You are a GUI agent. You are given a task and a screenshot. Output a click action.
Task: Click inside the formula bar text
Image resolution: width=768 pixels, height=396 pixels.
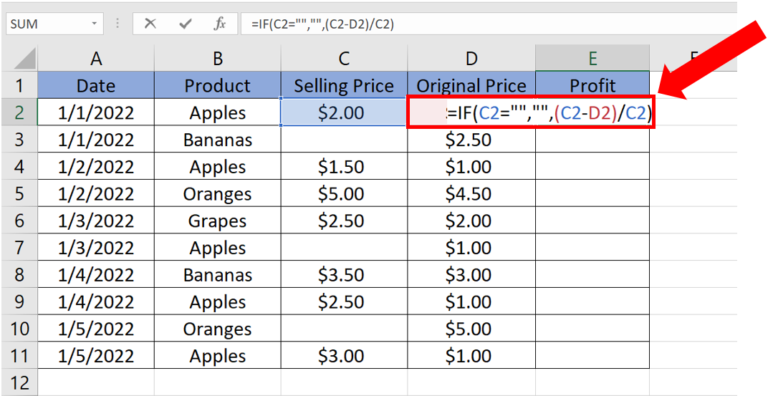click(488, 24)
